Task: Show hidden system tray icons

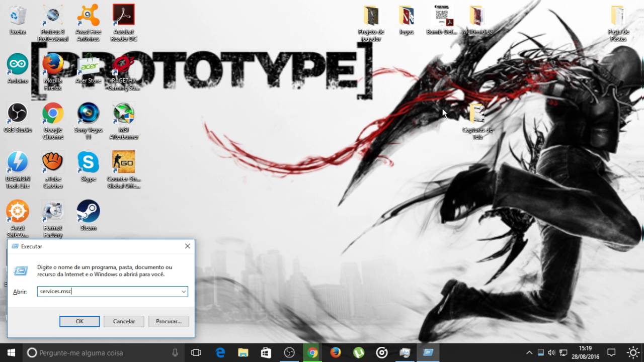Action: tap(529, 352)
